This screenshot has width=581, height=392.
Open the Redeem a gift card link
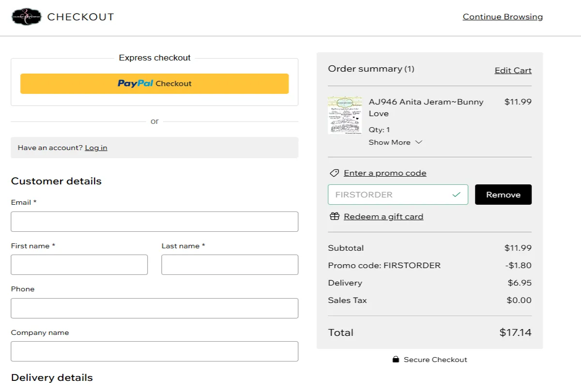pos(383,216)
